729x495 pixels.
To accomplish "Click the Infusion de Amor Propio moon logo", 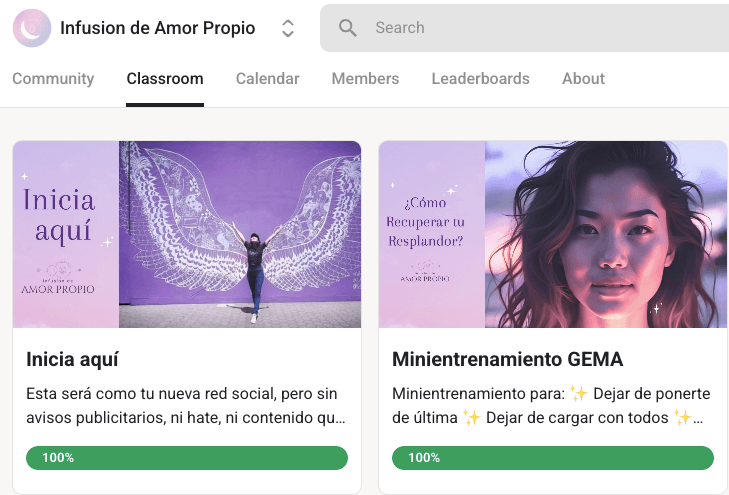I will coord(32,28).
